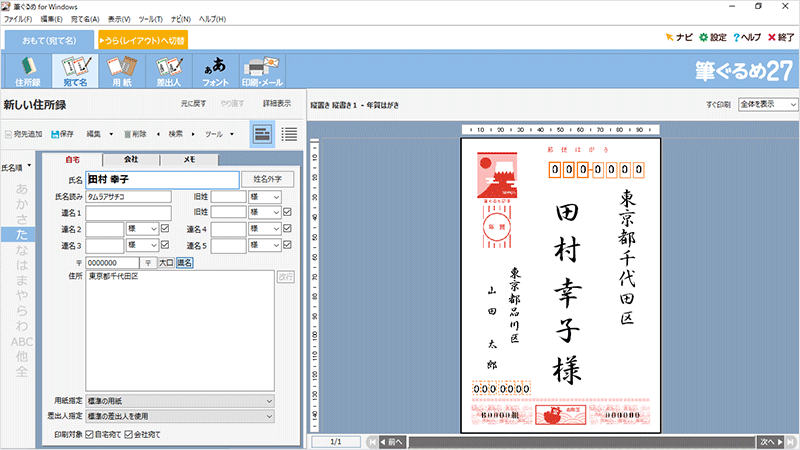800x450 pixels.
Task: Select the 用紙 paper icon
Action: [120, 70]
